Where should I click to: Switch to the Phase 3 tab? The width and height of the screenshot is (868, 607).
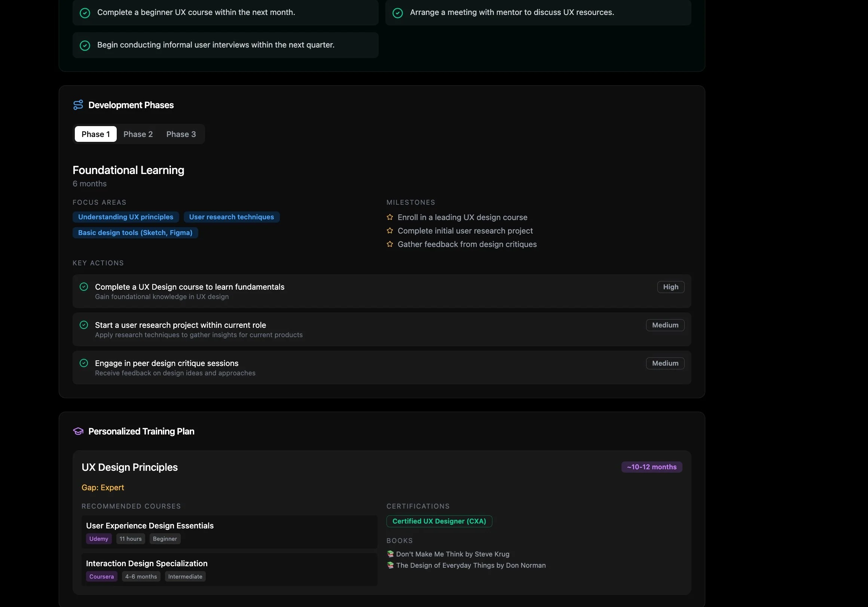point(181,134)
